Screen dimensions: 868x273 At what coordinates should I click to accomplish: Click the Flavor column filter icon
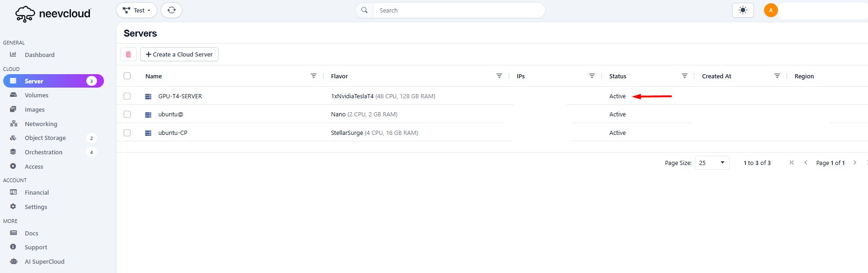499,76
